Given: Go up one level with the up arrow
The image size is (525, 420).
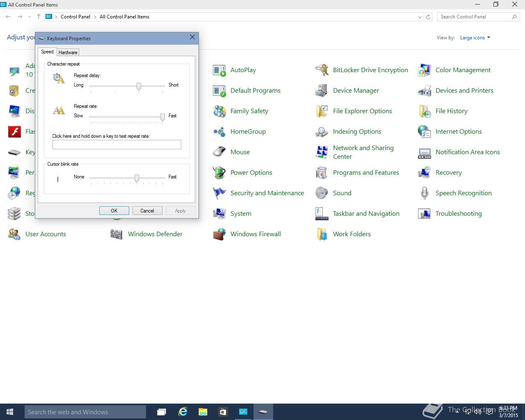Looking at the screenshot, I should pyautogui.click(x=39, y=17).
